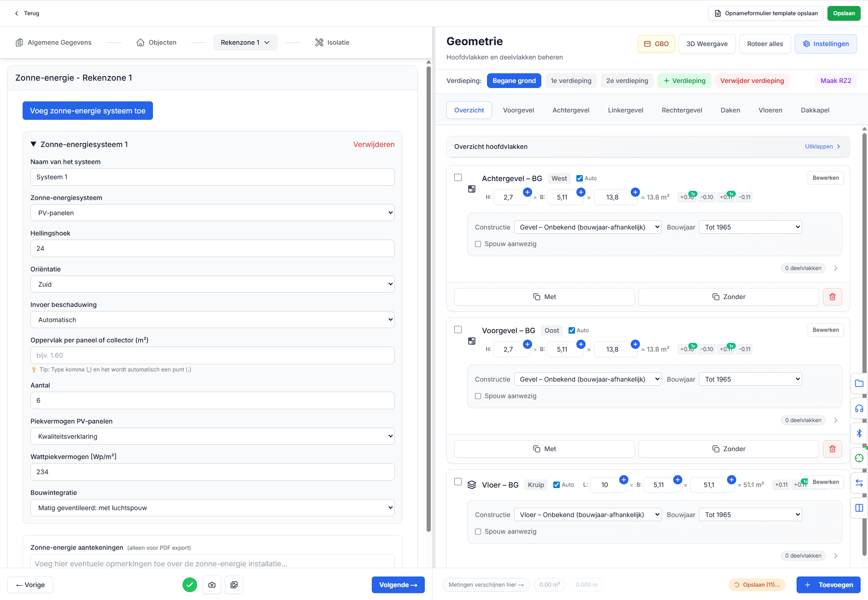Click the green crosshair target icon
The height and width of the screenshot is (600, 868).
[x=859, y=458]
